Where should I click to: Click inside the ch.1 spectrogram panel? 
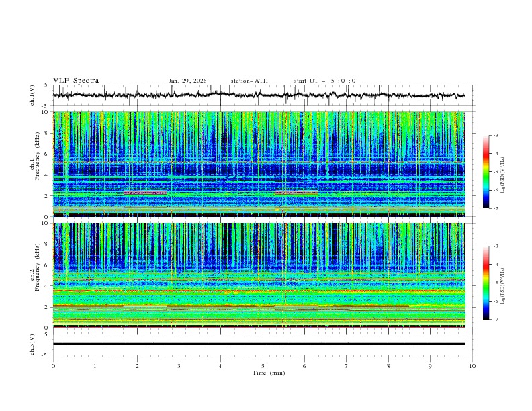pos(259,164)
